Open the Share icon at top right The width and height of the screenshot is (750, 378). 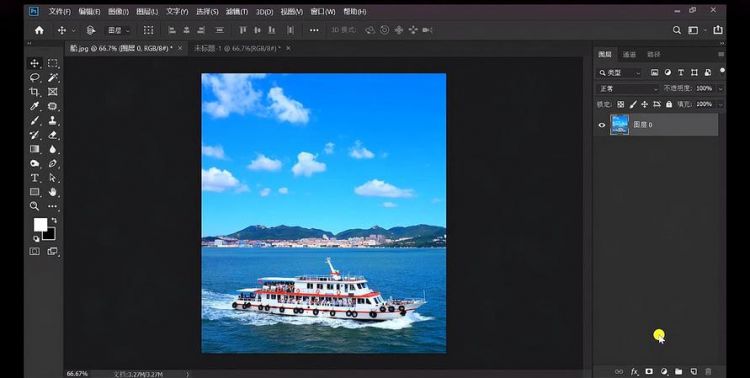[718, 30]
